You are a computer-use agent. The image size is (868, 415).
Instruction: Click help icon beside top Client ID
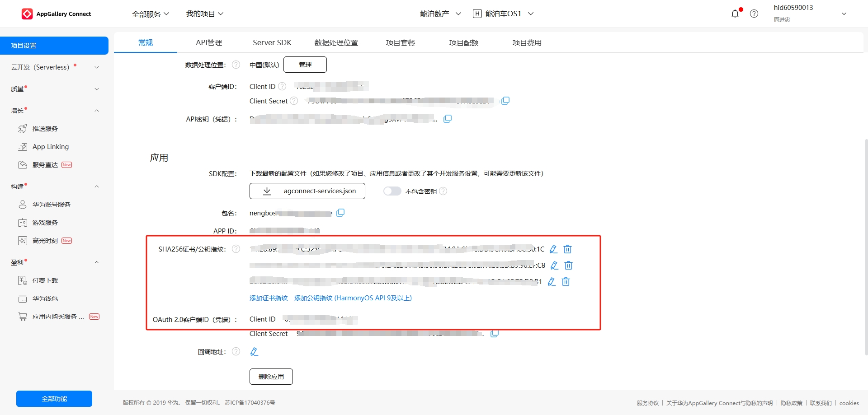pyautogui.click(x=282, y=86)
